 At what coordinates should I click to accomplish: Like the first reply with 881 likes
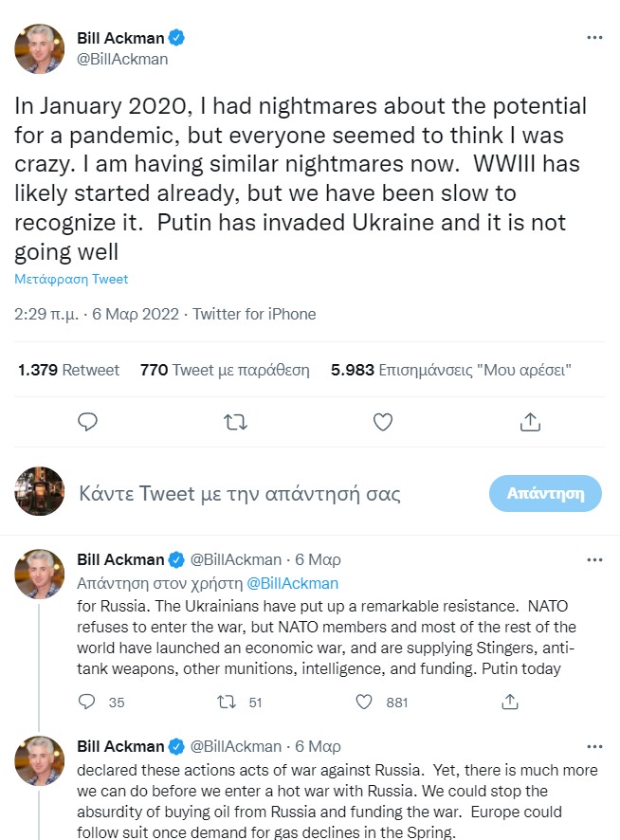366,703
